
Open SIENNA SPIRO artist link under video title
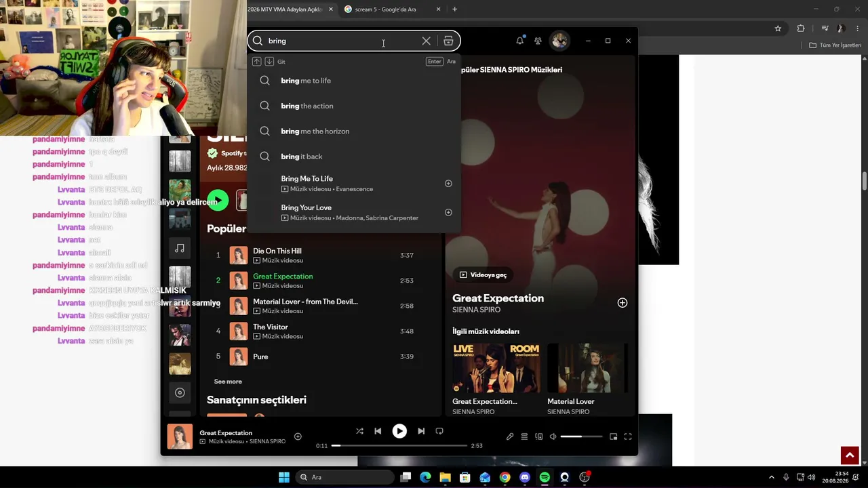coord(476,310)
